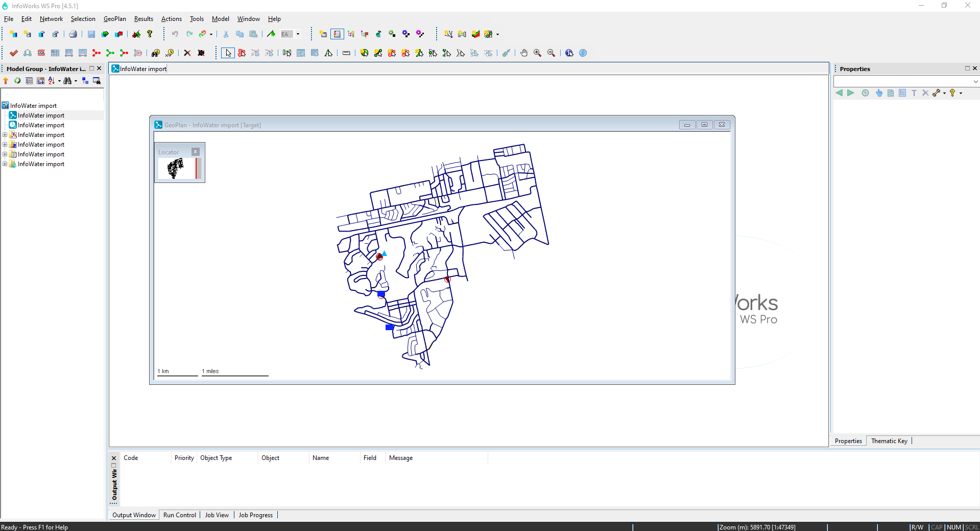Switch to the Thematic Key tab

889,441
